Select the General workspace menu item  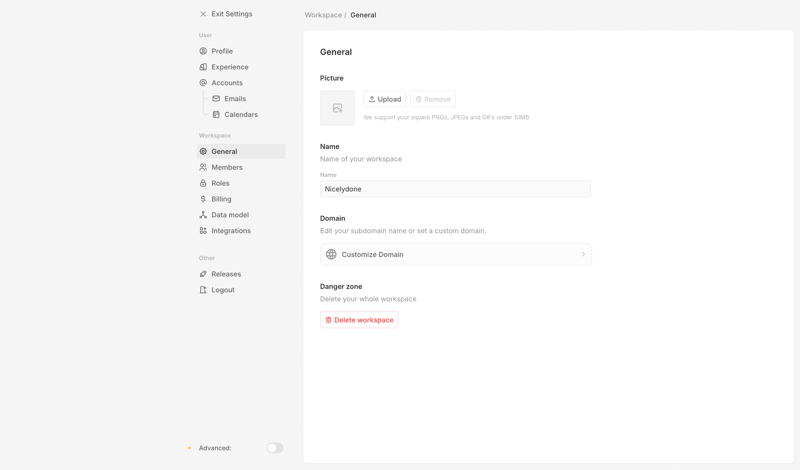click(241, 152)
